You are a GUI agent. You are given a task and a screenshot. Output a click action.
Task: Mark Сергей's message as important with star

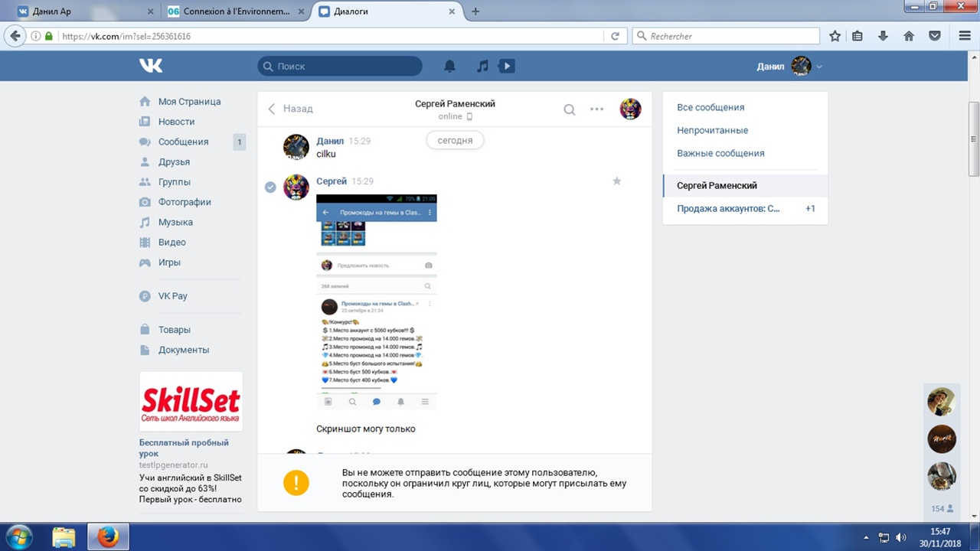pos(617,181)
